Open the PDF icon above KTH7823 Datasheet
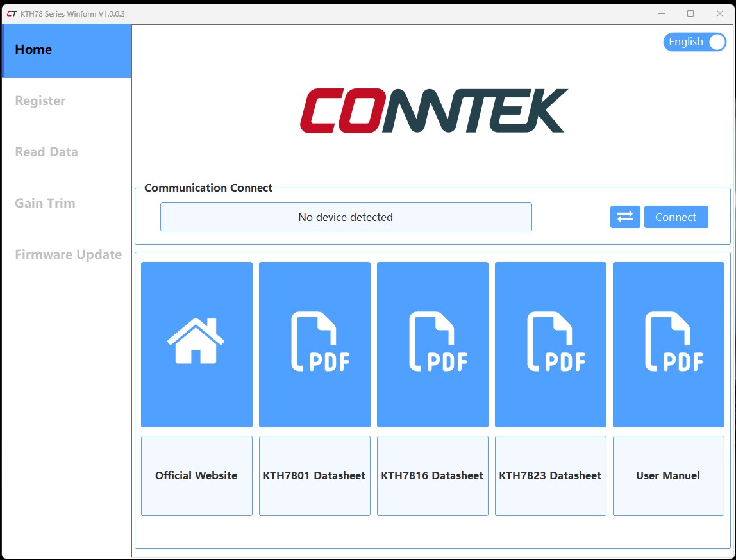This screenshot has height=560, width=736. pos(550,344)
